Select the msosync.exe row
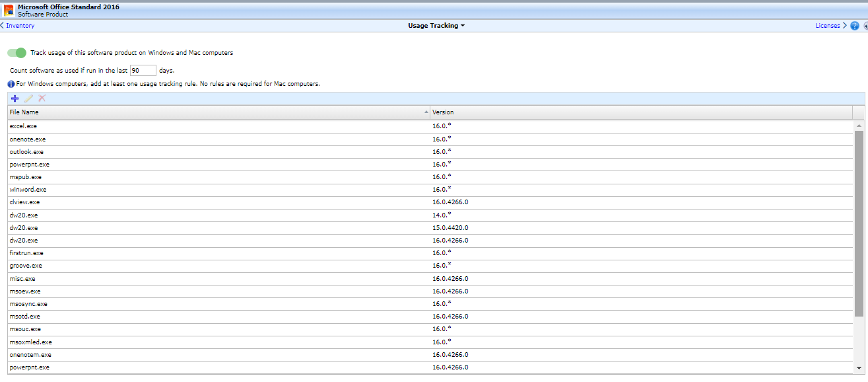 tap(430, 304)
